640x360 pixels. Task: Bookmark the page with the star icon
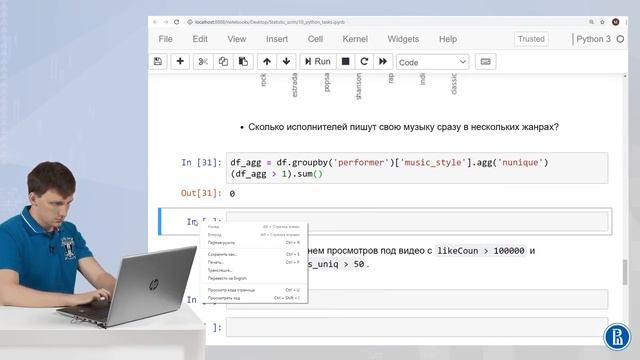click(602, 22)
